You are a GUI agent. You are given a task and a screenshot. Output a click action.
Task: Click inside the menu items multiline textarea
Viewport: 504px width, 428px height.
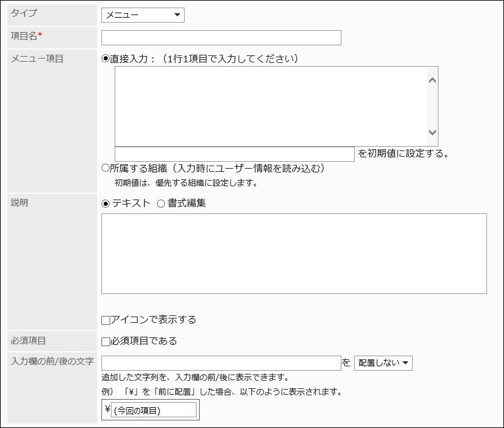coord(271,106)
